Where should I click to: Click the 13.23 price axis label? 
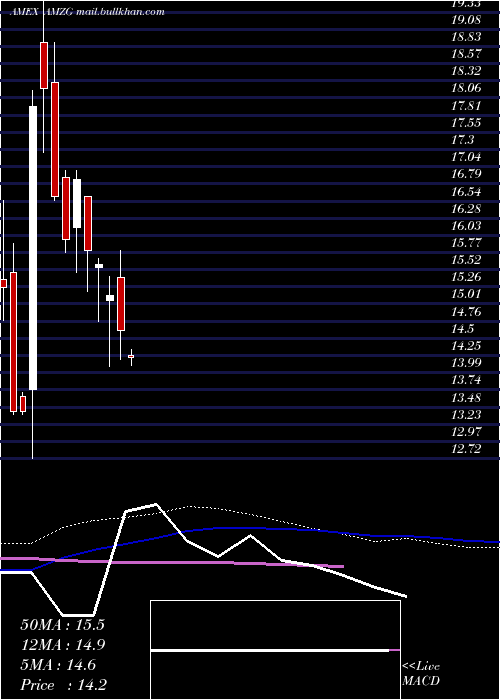[466, 415]
